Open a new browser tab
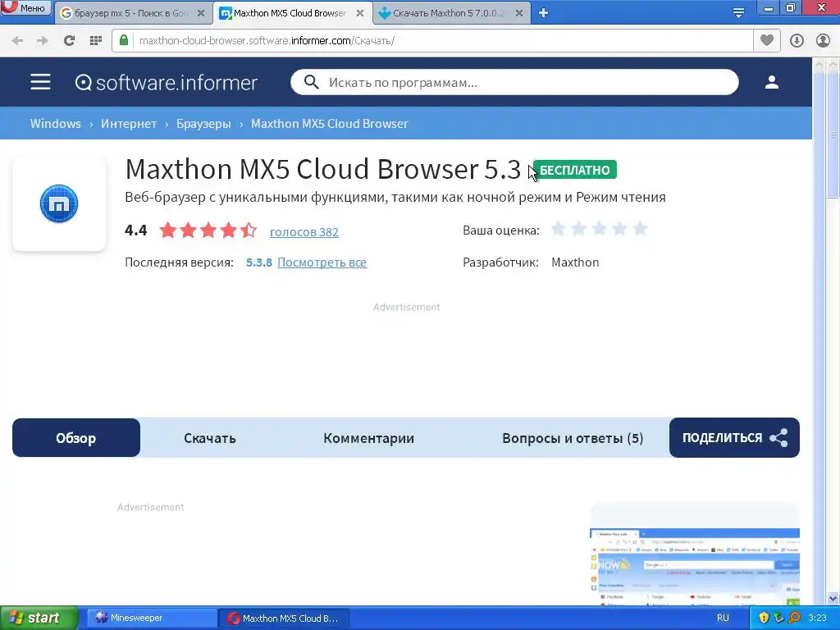The width and height of the screenshot is (840, 630). (543, 13)
